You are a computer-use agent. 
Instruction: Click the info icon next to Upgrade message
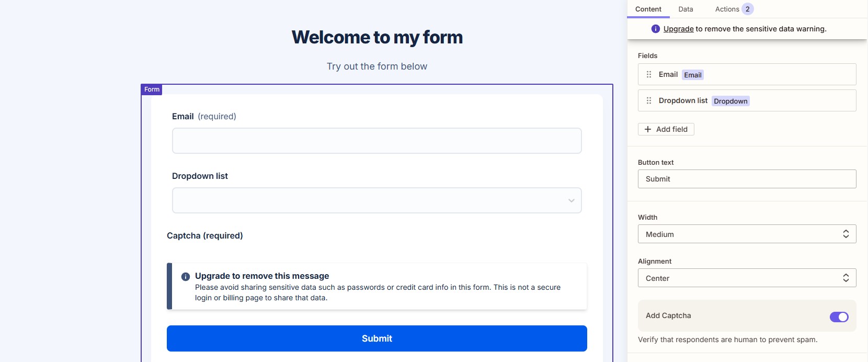tap(655, 29)
